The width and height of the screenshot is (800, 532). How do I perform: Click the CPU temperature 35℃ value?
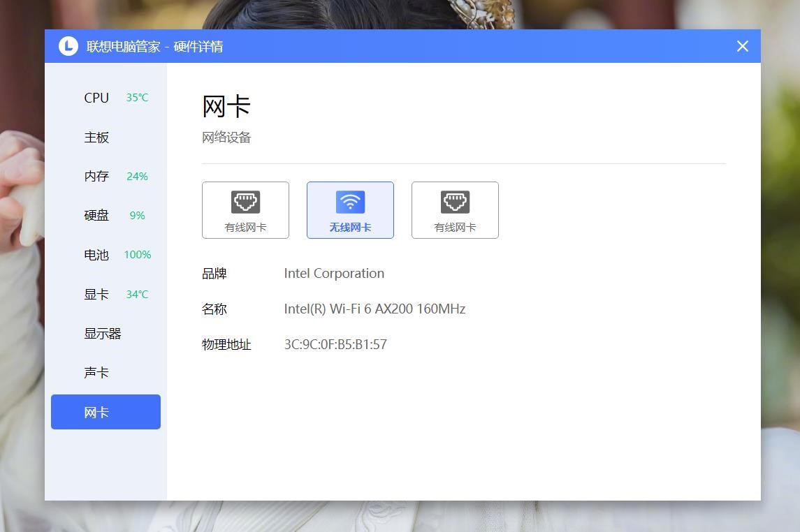click(x=137, y=97)
